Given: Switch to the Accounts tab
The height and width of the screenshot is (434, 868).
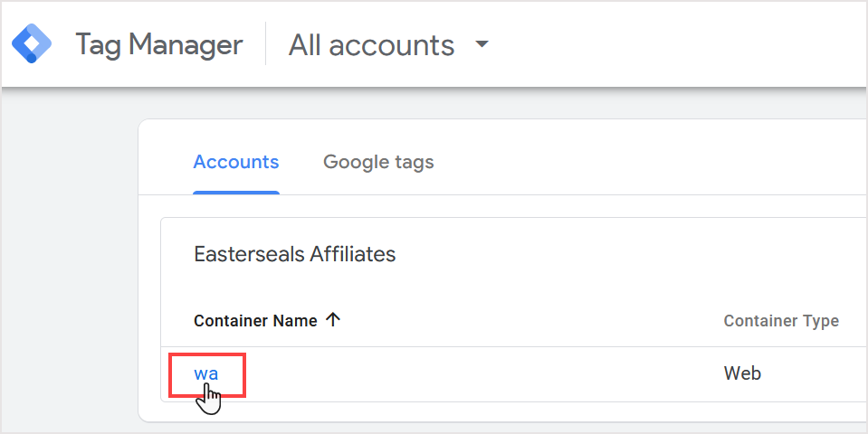Looking at the screenshot, I should [x=236, y=162].
